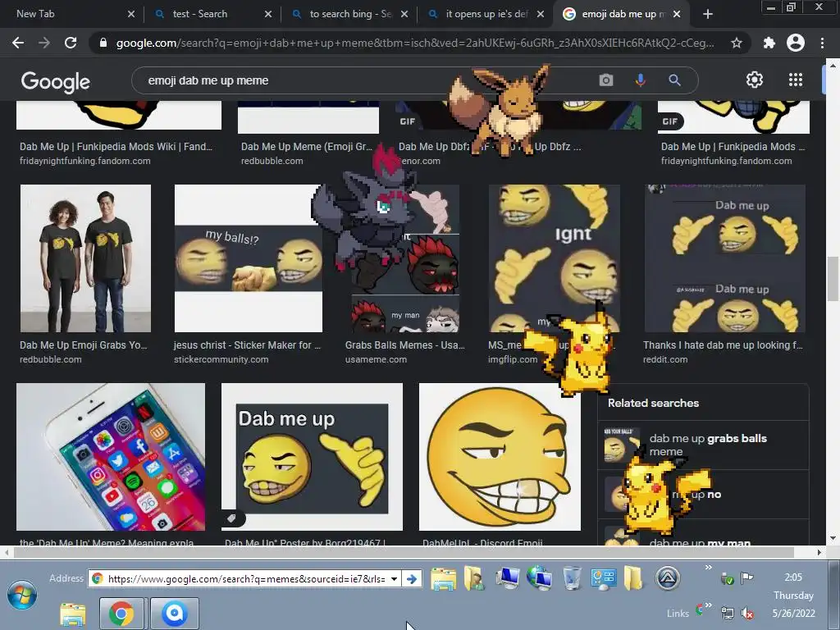The width and height of the screenshot is (840, 630).
Task: Open the large grinning emoji thumbnail
Action: tap(500, 456)
